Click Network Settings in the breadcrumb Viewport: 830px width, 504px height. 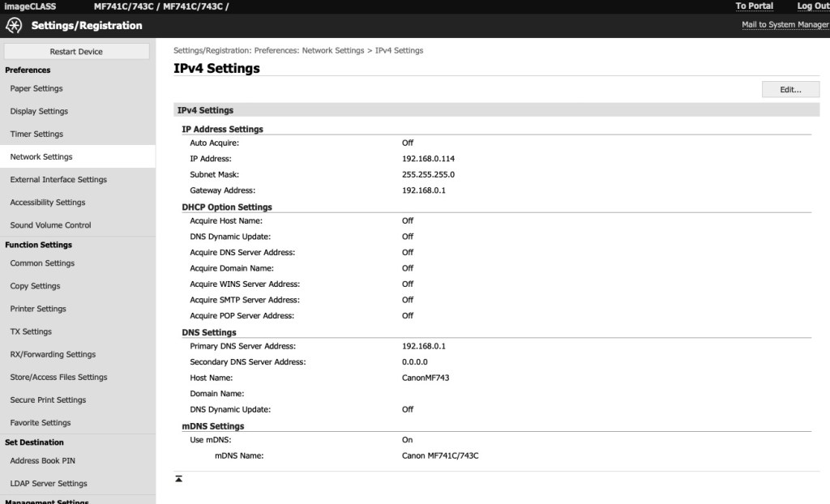332,50
